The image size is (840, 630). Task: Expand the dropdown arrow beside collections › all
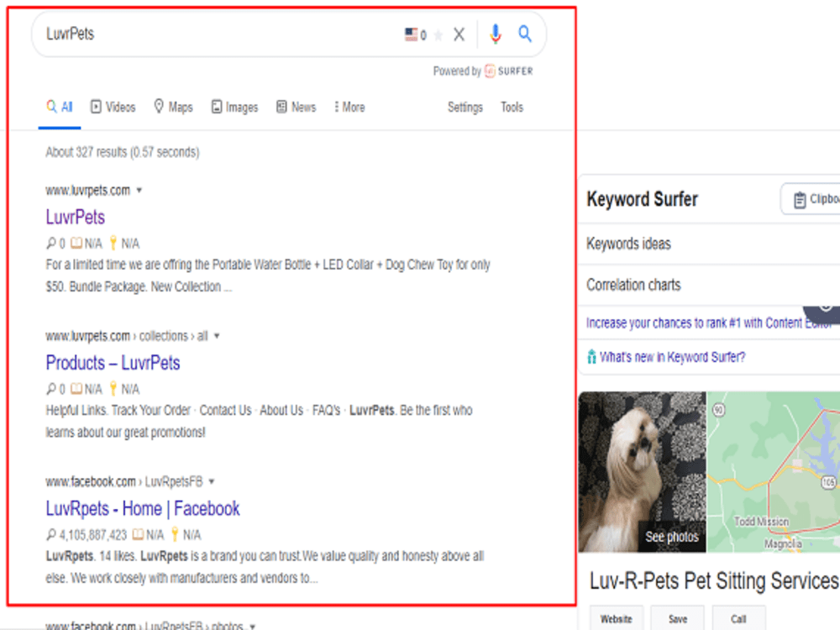pyautogui.click(x=217, y=336)
